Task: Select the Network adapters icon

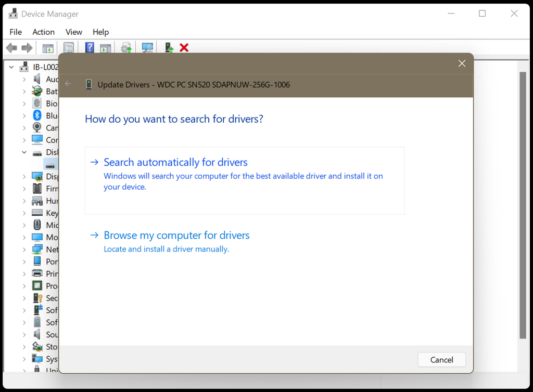Action: 37,250
